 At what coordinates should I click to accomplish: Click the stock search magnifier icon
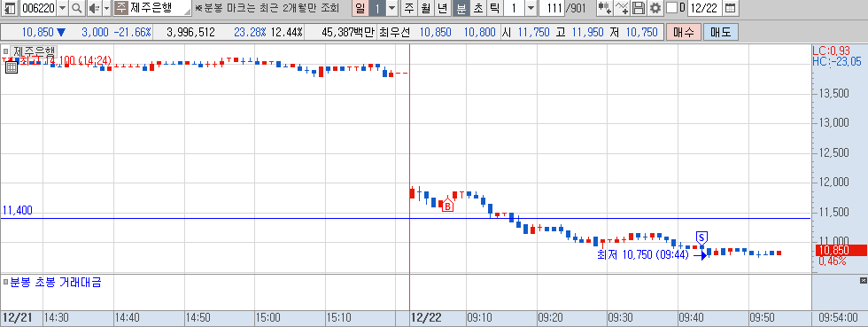77,8
